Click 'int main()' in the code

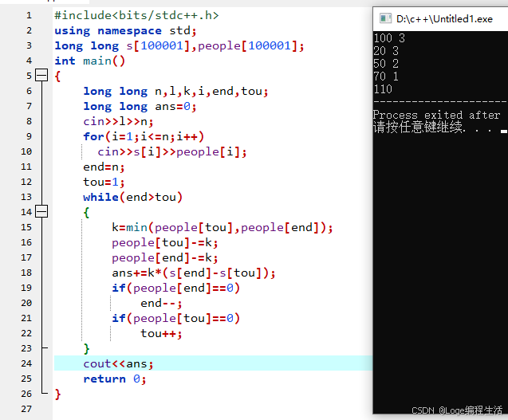(x=90, y=61)
